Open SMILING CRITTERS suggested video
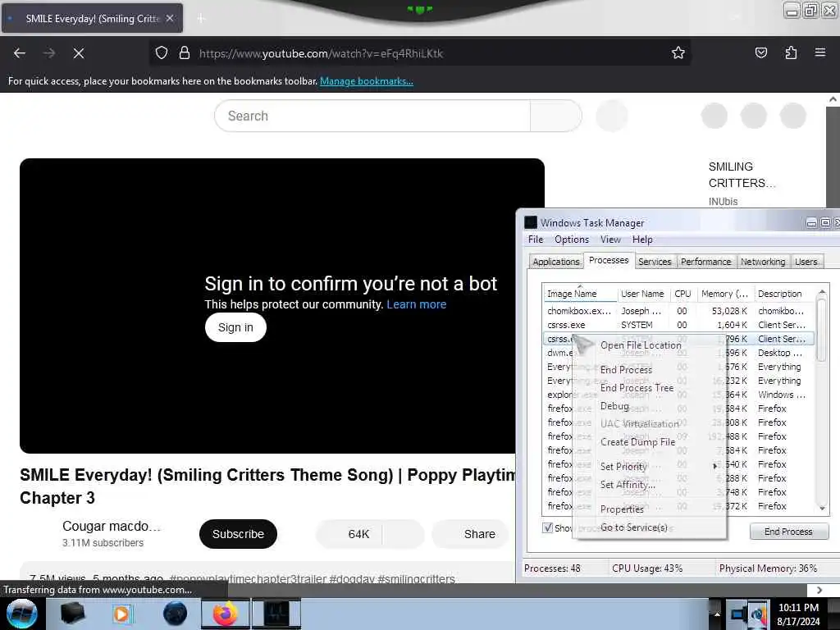The width and height of the screenshot is (840, 630). point(742,175)
